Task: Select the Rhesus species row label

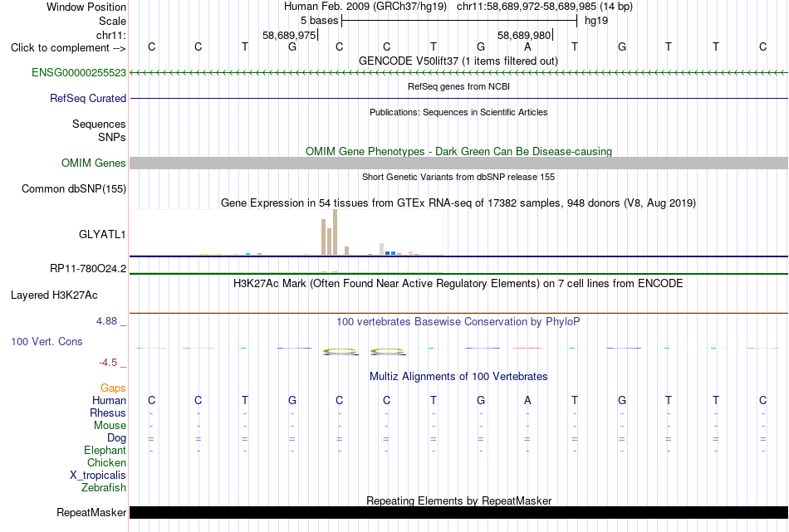Action: click(108, 412)
